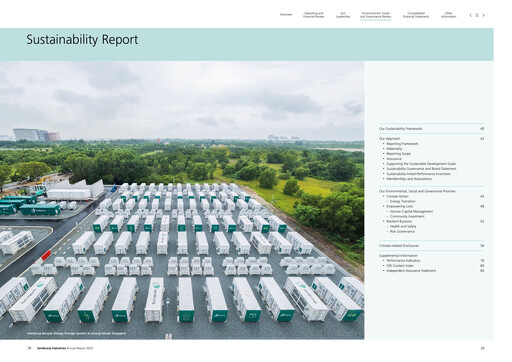Screen dimensions: 512x362
Task: Open Our Leadership tab
Action: 343,15
